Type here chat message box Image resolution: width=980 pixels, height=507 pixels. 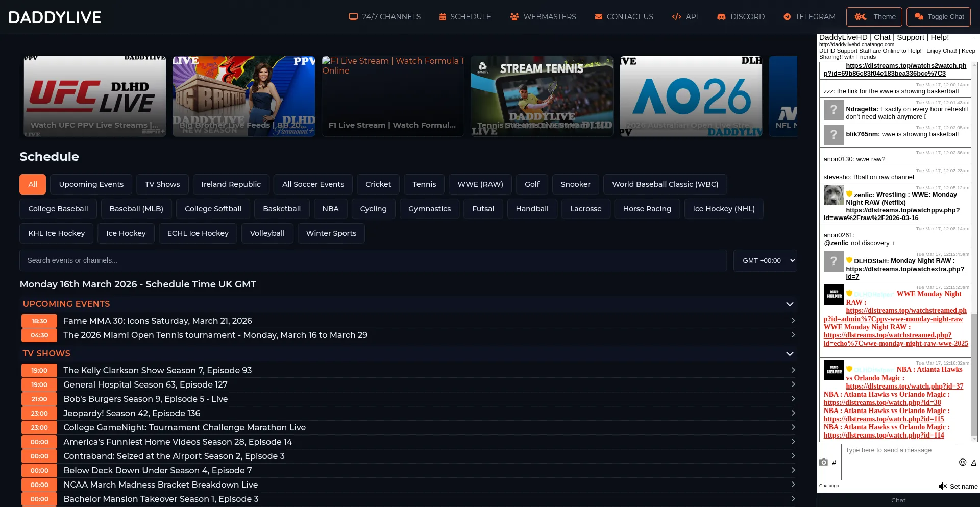899,462
